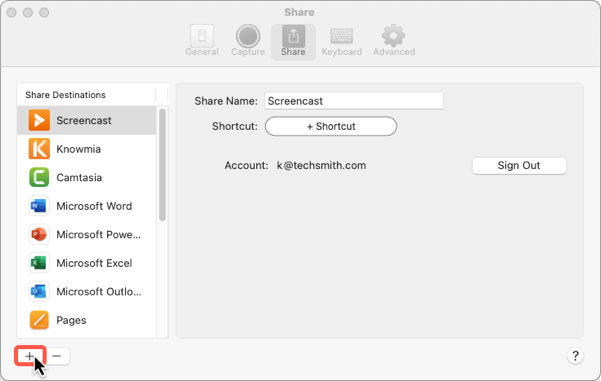Click the destinations list scrollbar
Viewport: 601px width, 381px height.
[x=163, y=165]
